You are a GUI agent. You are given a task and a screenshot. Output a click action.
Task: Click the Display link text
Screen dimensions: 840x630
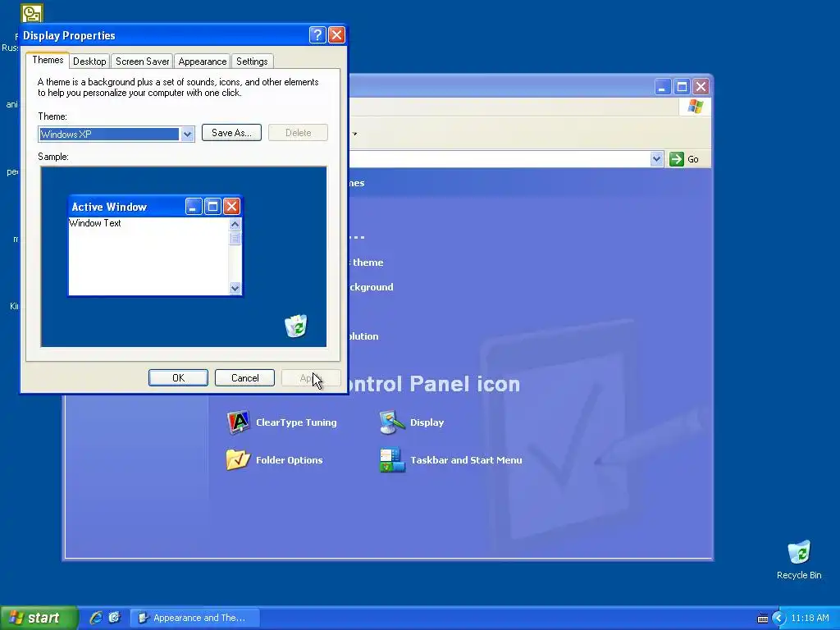pyautogui.click(x=427, y=422)
